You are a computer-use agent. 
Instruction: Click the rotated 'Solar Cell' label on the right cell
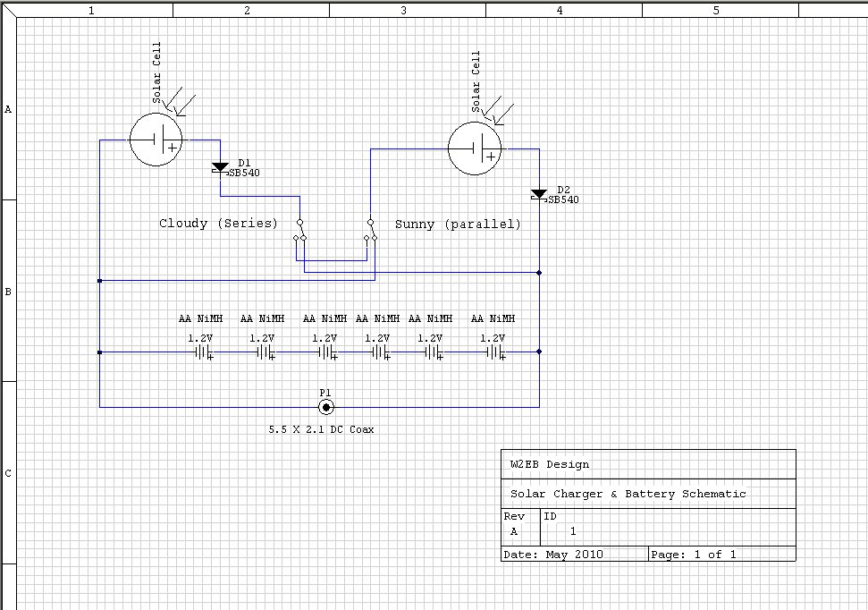click(x=476, y=81)
